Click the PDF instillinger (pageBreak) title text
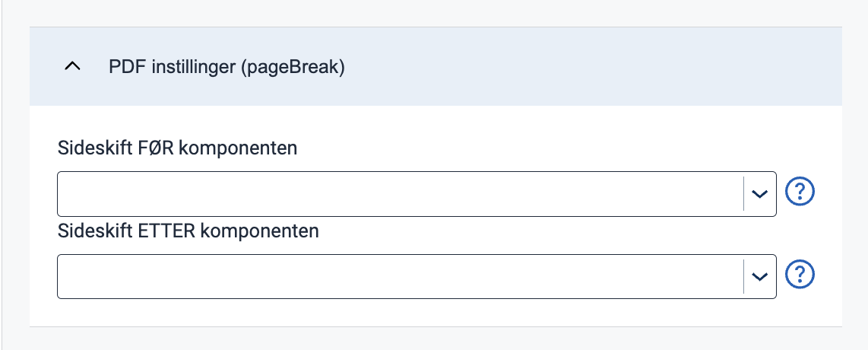The image size is (868, 350). pyautogui.click(x=227, y=67)
